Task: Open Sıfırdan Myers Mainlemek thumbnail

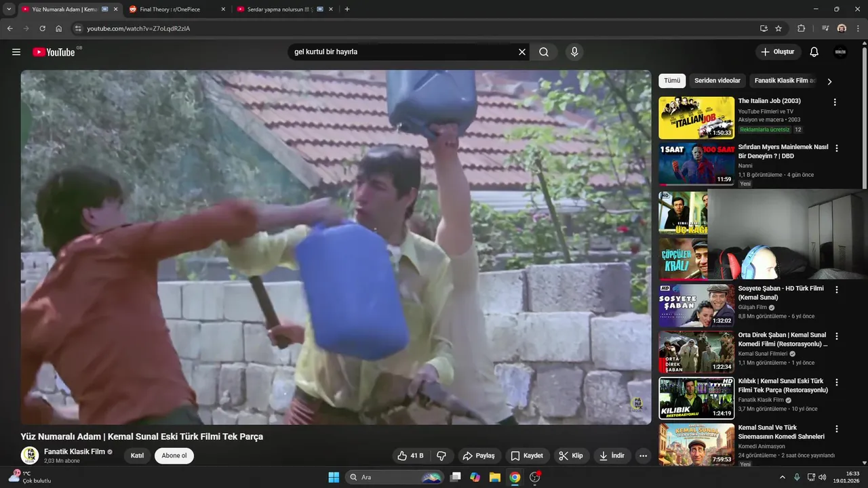Action: coord(696,164)
